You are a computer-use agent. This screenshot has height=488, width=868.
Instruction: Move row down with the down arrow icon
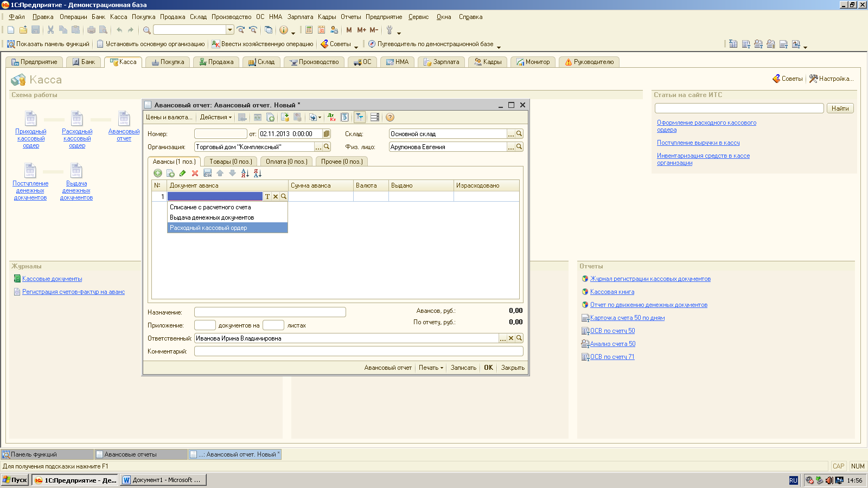pos(232,173)
